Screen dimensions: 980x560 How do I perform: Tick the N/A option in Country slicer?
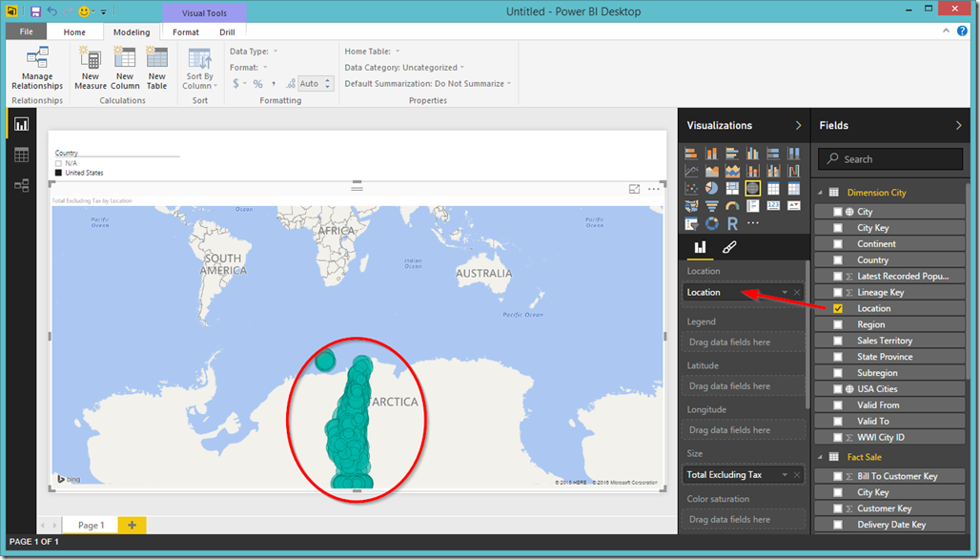click(59, 163)
